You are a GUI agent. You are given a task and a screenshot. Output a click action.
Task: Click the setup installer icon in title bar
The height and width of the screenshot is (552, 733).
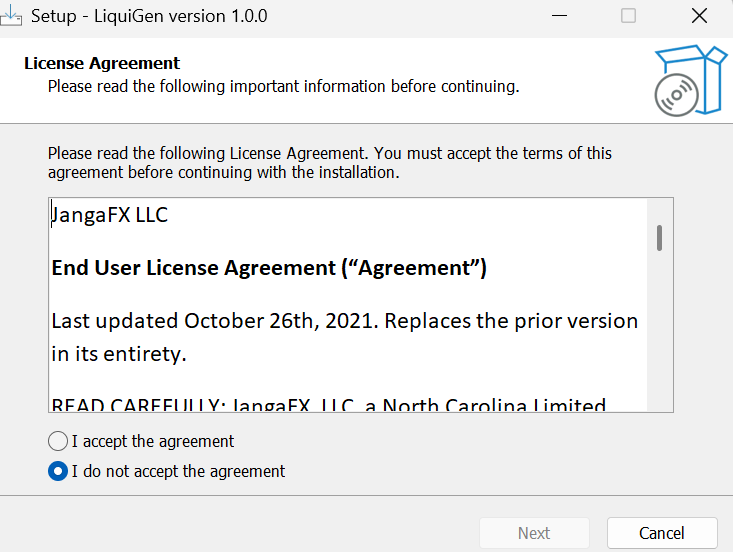[10, 15]
